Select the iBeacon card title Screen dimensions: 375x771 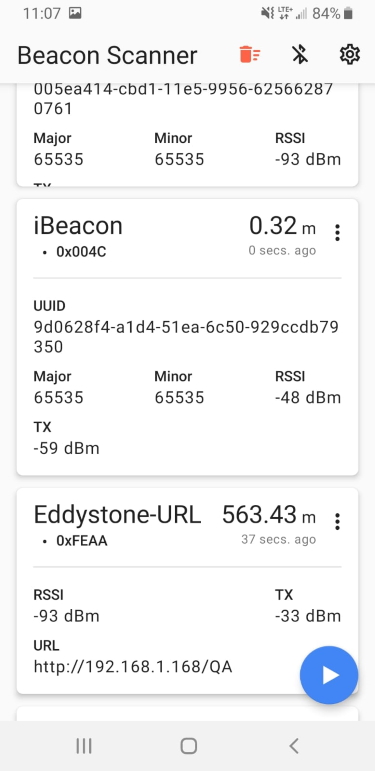pyautogui.click(x=78, y=226)
